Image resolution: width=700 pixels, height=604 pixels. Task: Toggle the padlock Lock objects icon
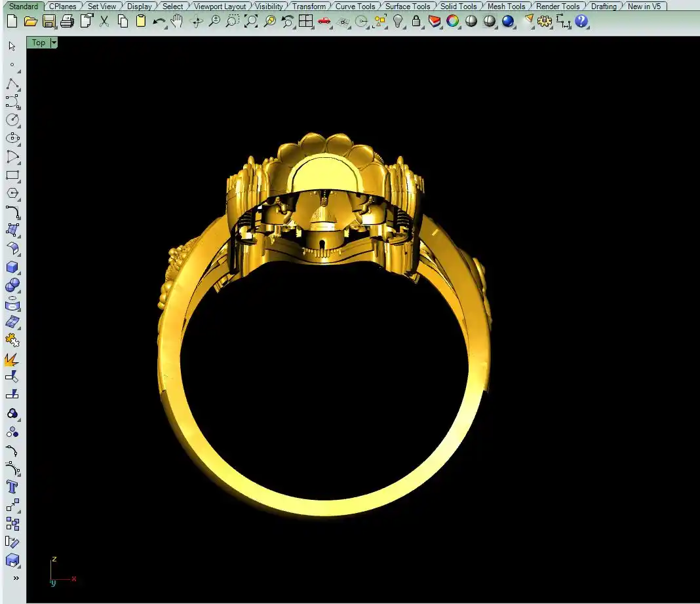(x=416, y=21)
